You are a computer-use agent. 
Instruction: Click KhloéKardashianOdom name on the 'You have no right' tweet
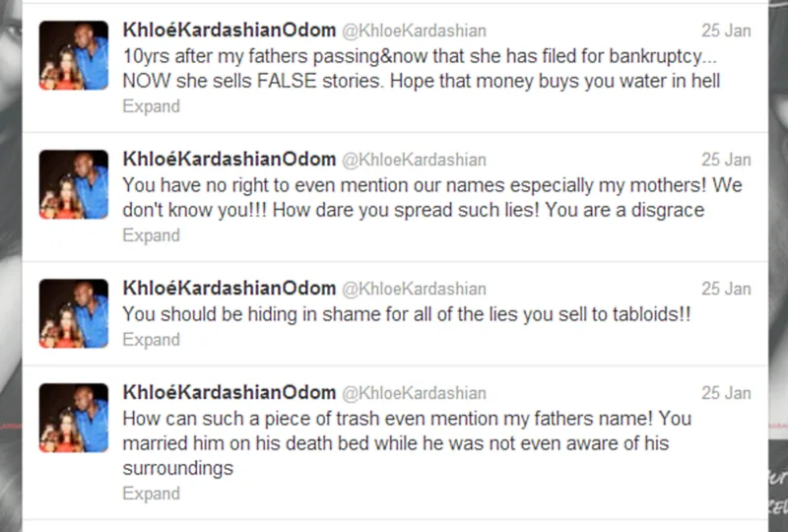click(227, 160)
